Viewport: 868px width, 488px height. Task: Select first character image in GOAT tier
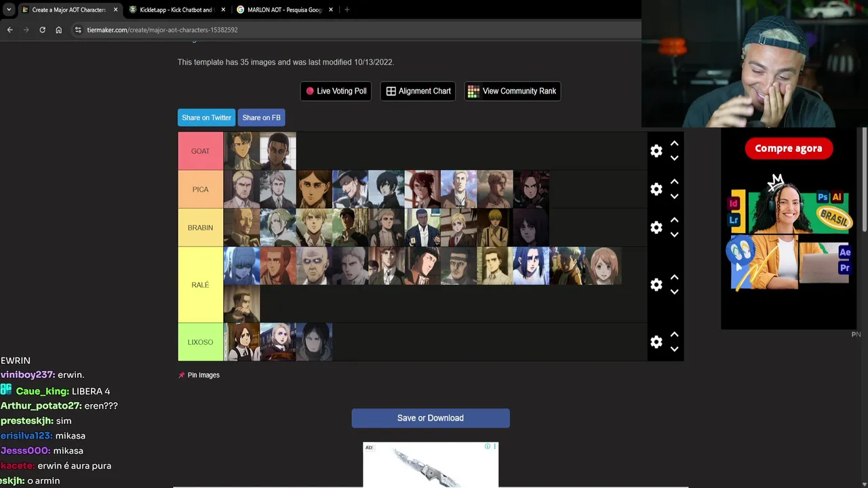tap(242, 151)
